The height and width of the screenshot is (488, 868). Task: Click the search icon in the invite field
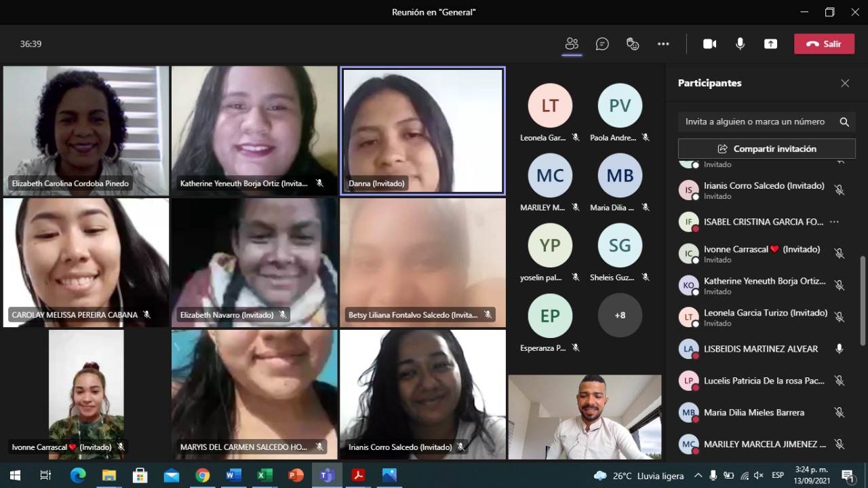pyautogui.click(x=844, y=122)
